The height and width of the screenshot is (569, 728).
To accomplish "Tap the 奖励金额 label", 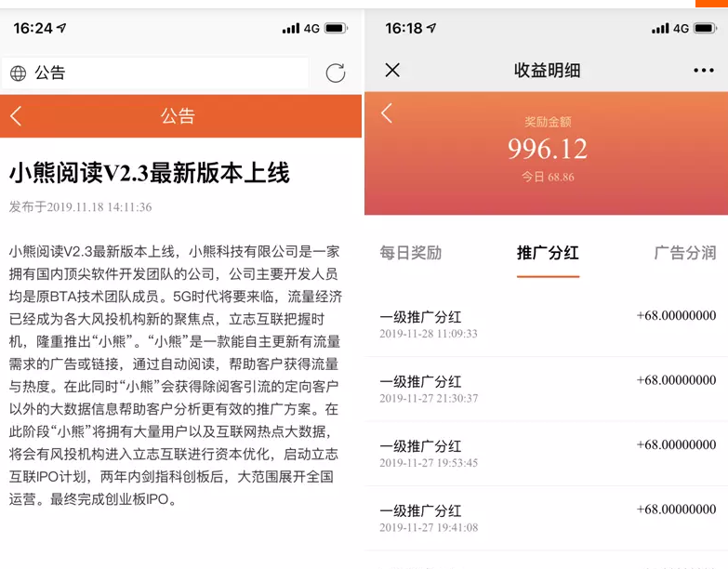I will point(548,122).
